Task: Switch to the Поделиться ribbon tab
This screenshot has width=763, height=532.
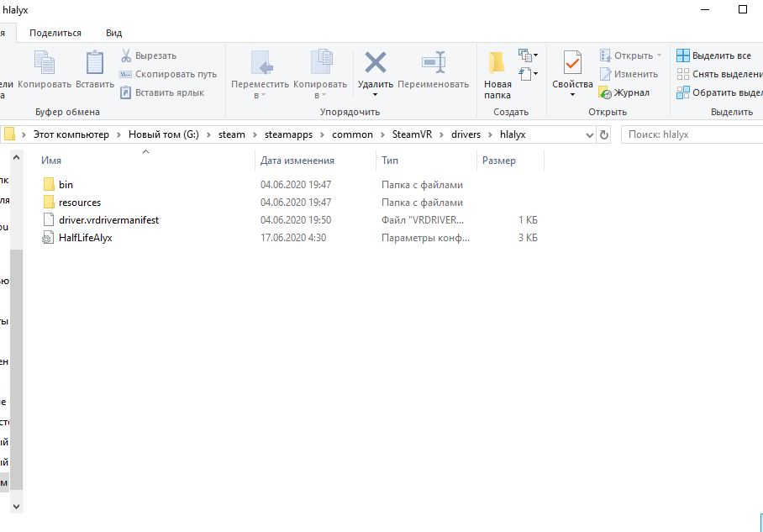Action: 55,33
